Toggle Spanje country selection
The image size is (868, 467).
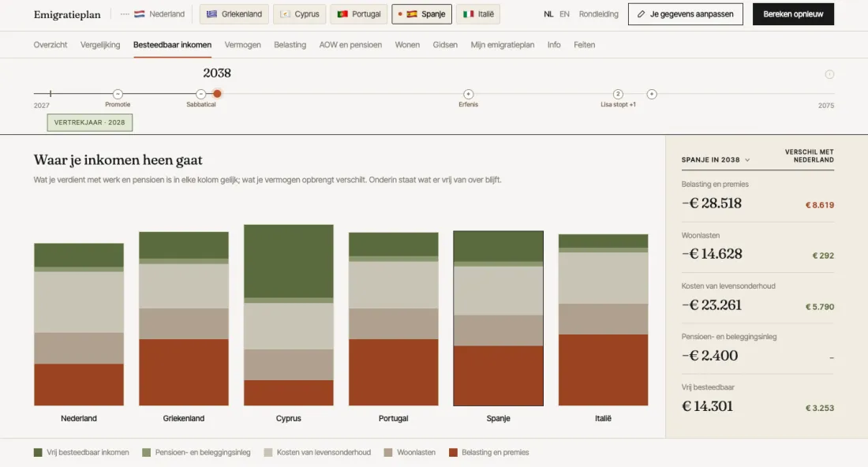pos(422,14)
